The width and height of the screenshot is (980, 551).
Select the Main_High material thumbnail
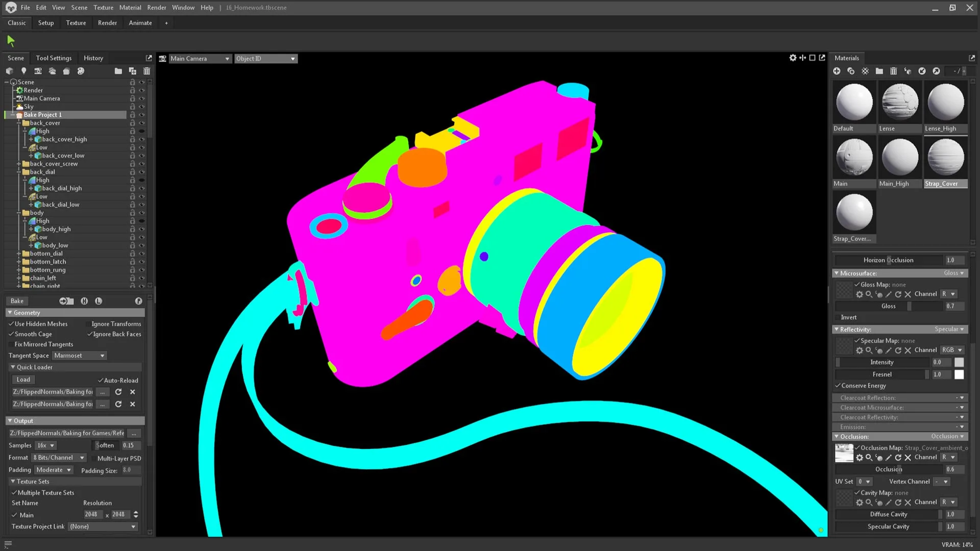click(899, 158)
